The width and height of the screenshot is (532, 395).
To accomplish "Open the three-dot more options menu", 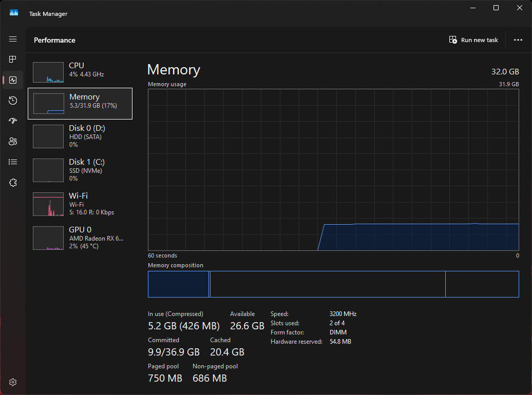I will pos(518,40).
